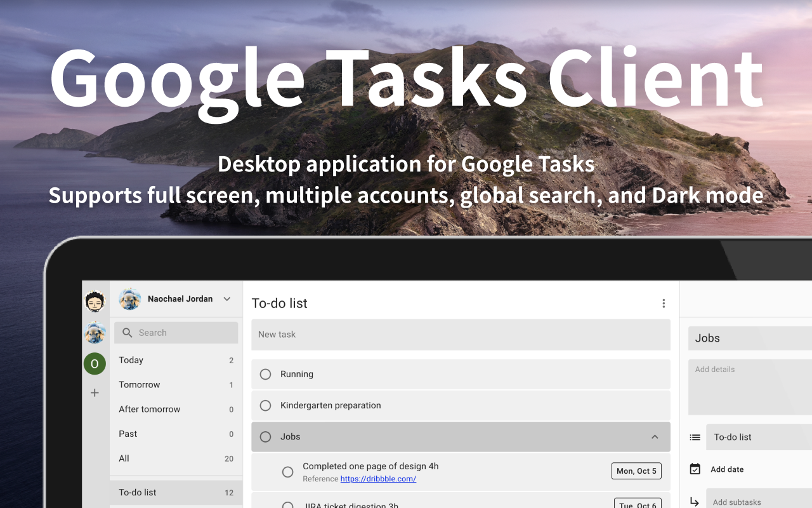The image size is (812, 508).
Task: Click the subtask arrow icon
Action: pos(695,502)
